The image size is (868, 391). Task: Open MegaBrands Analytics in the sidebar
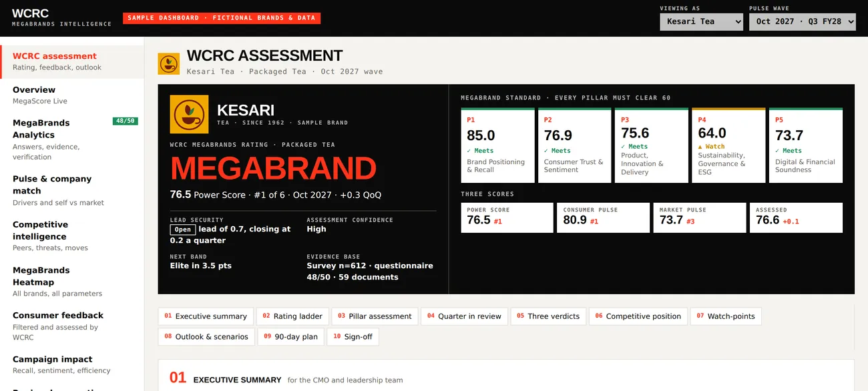(72, 139)
